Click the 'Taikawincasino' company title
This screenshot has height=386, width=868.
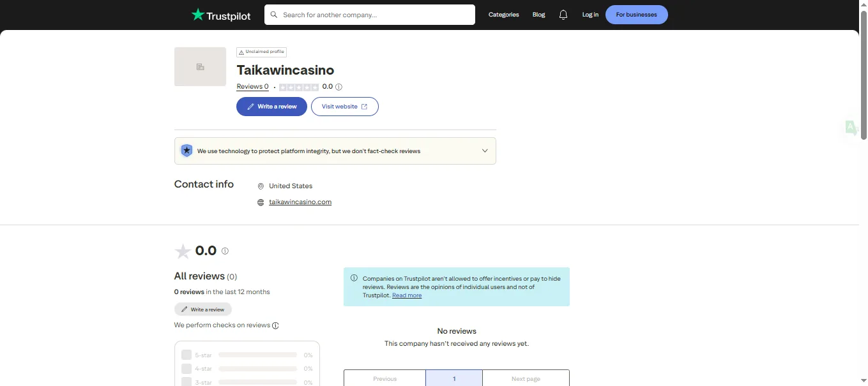coord(286,70)
